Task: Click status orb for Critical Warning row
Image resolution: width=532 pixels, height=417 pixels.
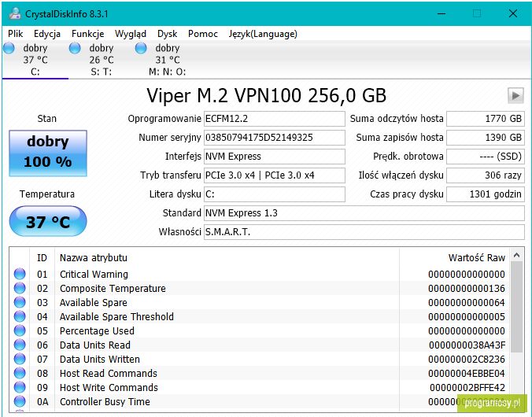Action: [20, 274]
